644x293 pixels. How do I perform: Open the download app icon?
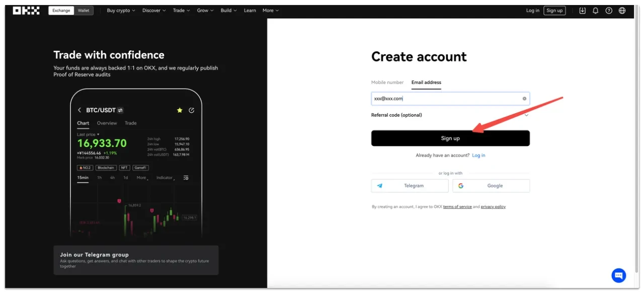click(x=583, y=10)
